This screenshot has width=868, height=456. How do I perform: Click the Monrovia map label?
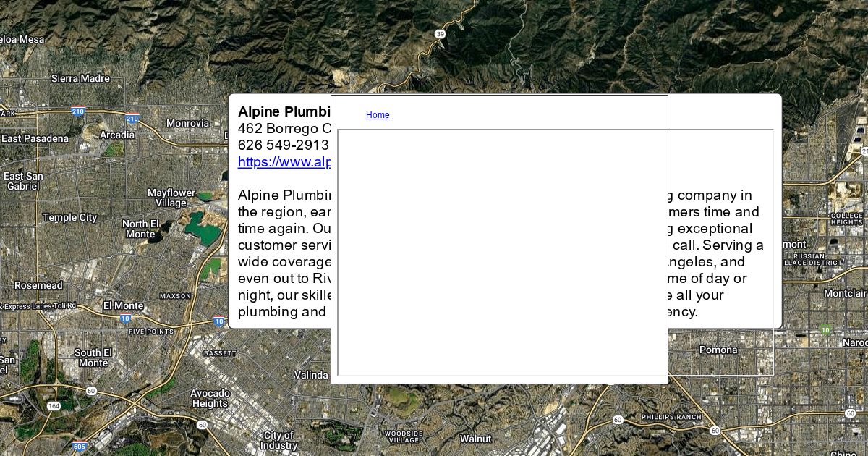coord(187,123)
